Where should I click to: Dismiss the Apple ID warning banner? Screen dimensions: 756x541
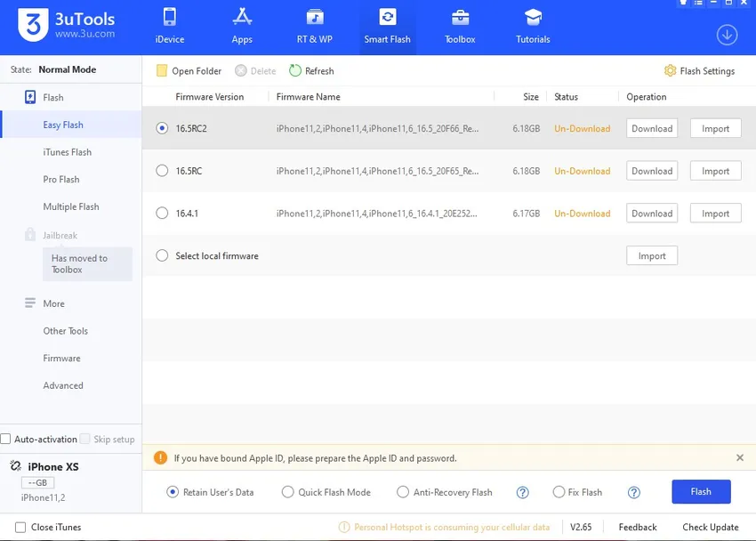(739, 457)
